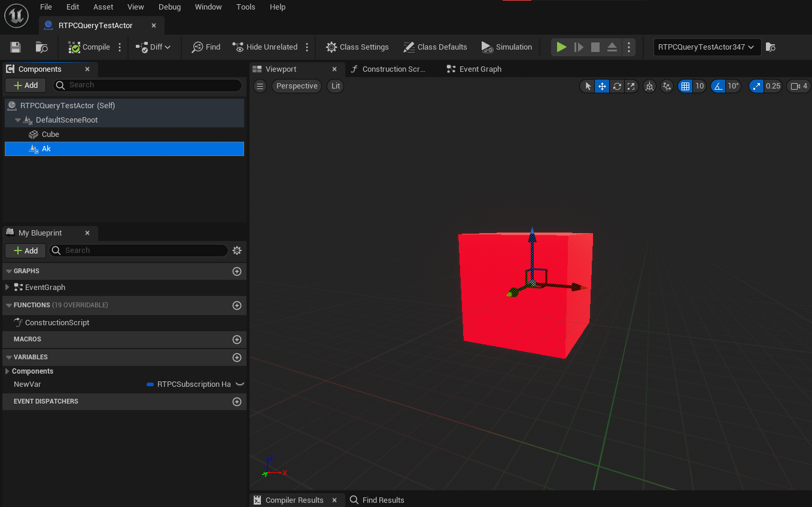Toggle scale snapping in viewport
The height and width of the screenshot is (507, 812).
click(x=757, y=86)
